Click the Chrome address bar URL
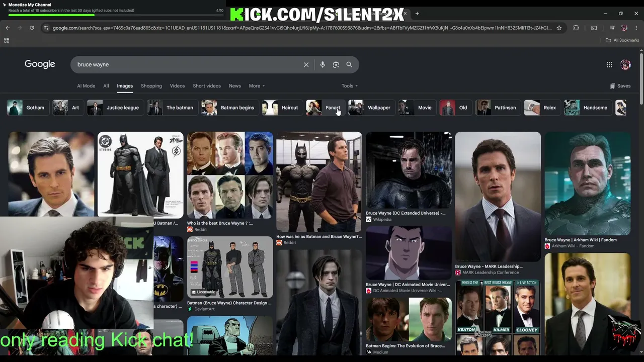 point(302,28)
